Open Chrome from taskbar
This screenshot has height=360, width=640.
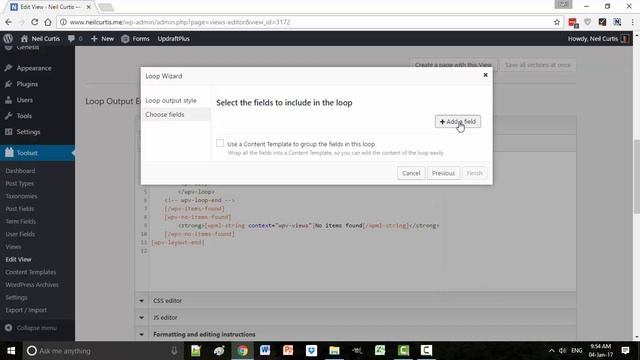[x=242, y=351]
